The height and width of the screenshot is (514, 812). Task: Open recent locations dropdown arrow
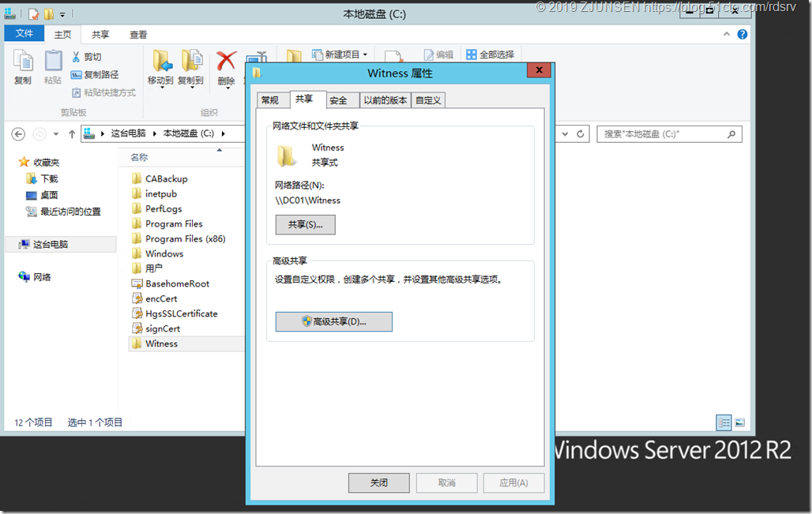[x=56, y=134]
